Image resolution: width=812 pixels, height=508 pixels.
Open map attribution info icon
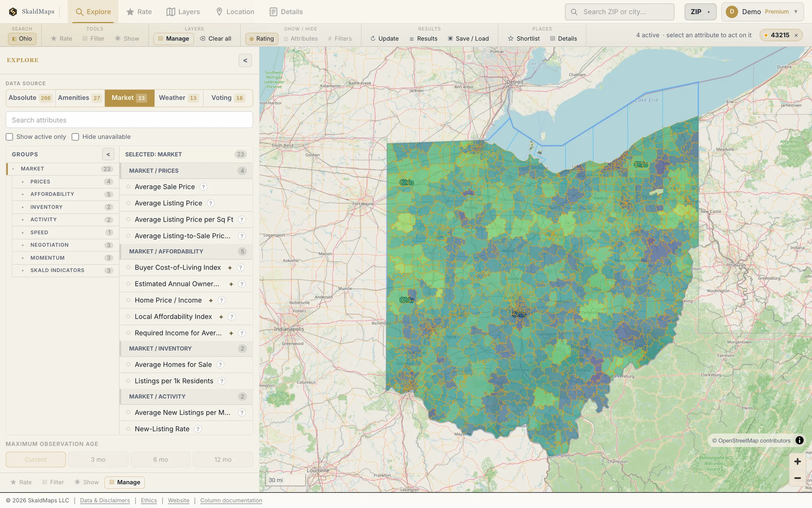799,440
